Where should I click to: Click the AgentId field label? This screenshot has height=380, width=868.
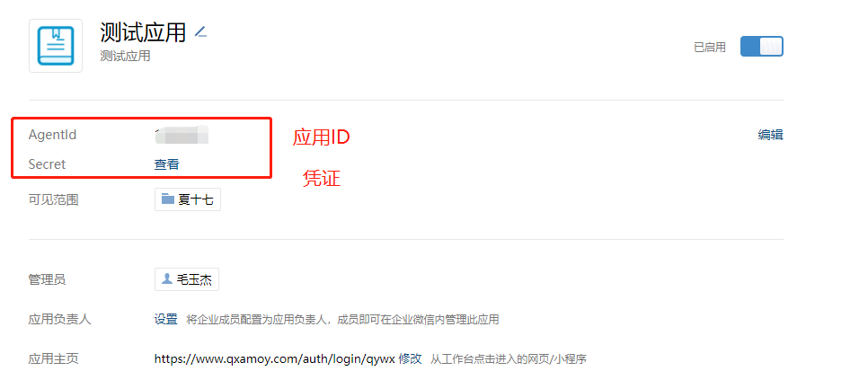(53, 135)
